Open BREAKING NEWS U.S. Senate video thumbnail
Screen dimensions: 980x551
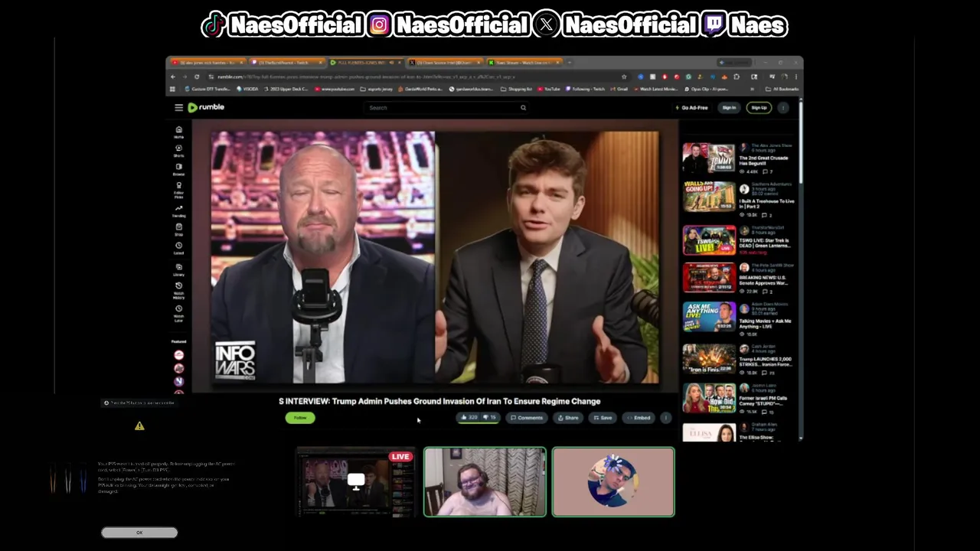[x=709, y=278]
